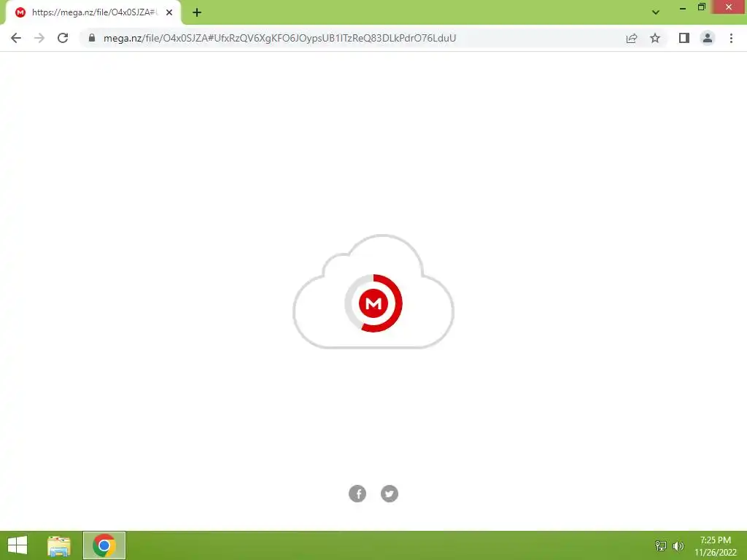
Task: Open the Chrome profile avatar menu
Action: coord(708,38)
